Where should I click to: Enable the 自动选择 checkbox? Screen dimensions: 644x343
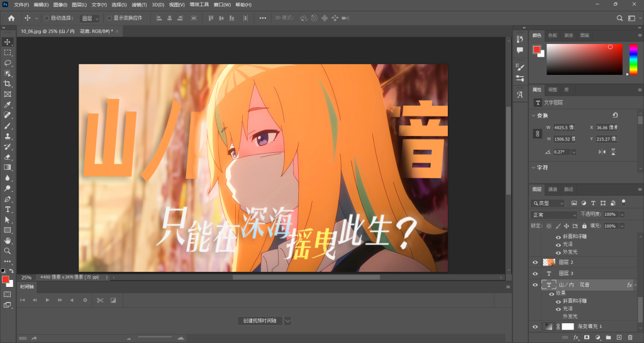point(47,18)
